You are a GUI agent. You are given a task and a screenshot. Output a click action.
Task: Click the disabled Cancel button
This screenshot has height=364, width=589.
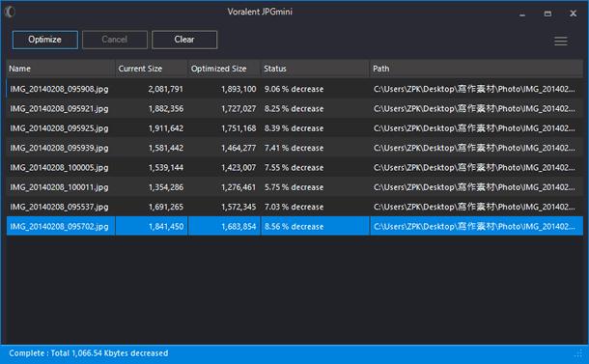115,40
